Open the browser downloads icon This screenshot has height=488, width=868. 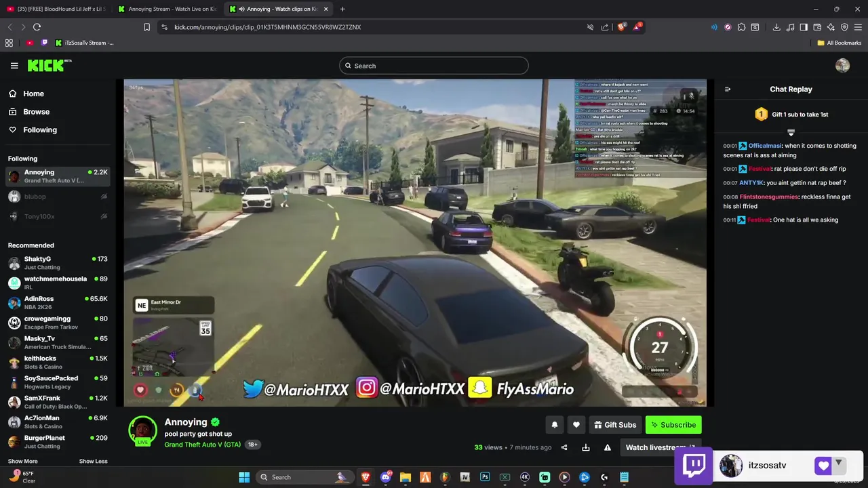point(776,27)
